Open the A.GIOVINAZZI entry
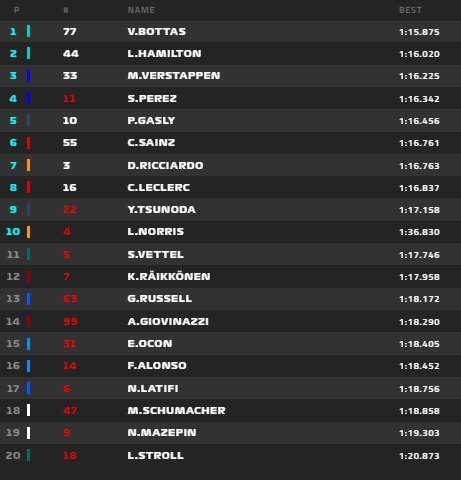This screenshot has width=461, height=480. click(x=168, y=321)
